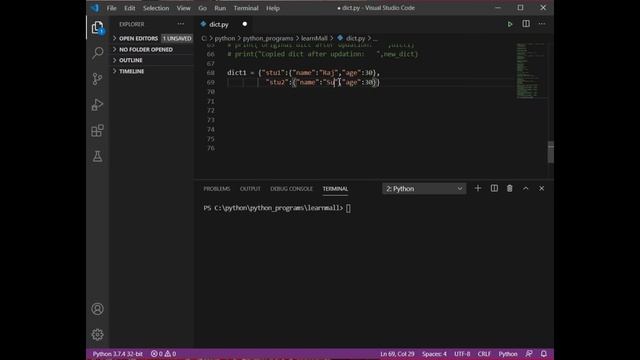Open the Run menu
The height and width of the screenshot is (360, 640).
(220, 8)
